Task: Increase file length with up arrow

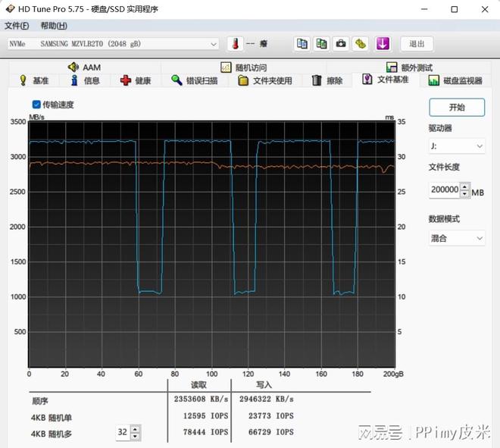Action: tap(465, 186)
